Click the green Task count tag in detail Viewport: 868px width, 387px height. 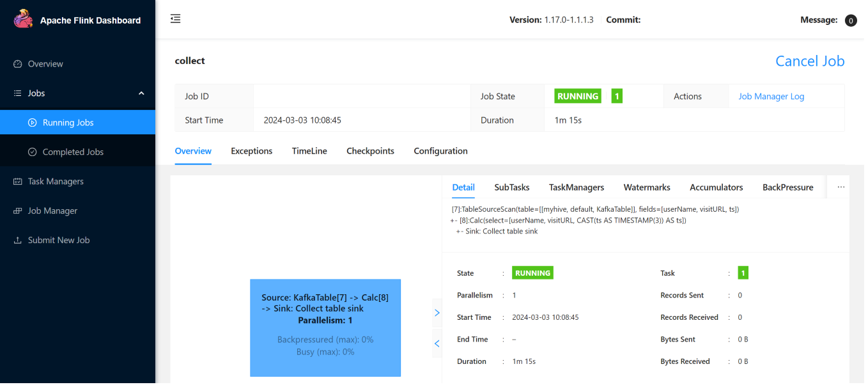[x=743, y=273]
